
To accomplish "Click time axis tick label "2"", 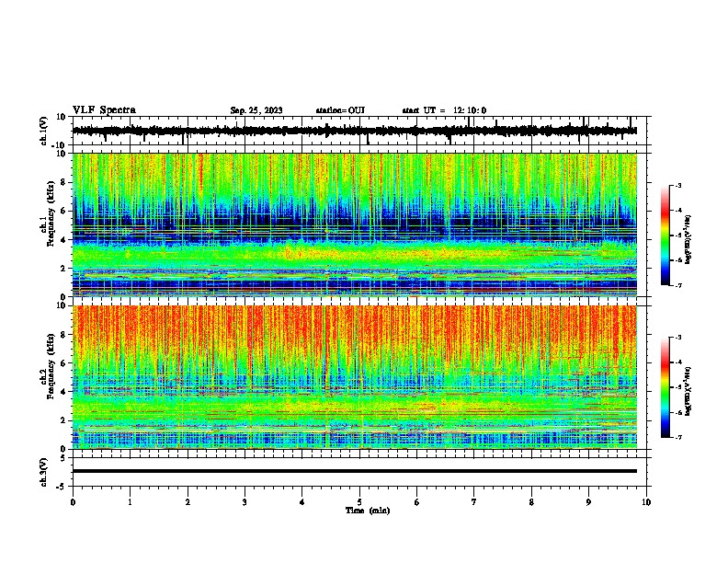I will [188, 502].
